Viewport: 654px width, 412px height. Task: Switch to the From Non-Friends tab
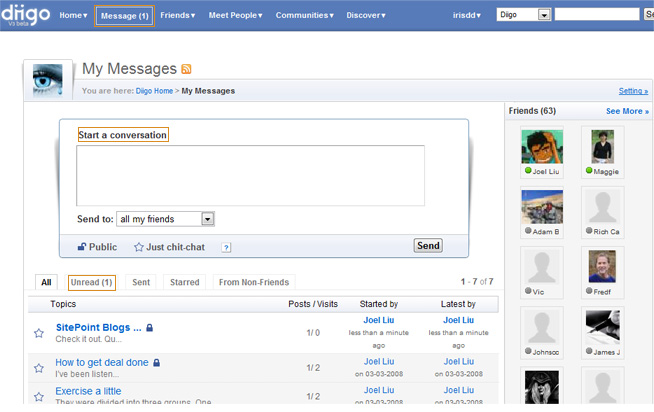(x=254, y=282)
